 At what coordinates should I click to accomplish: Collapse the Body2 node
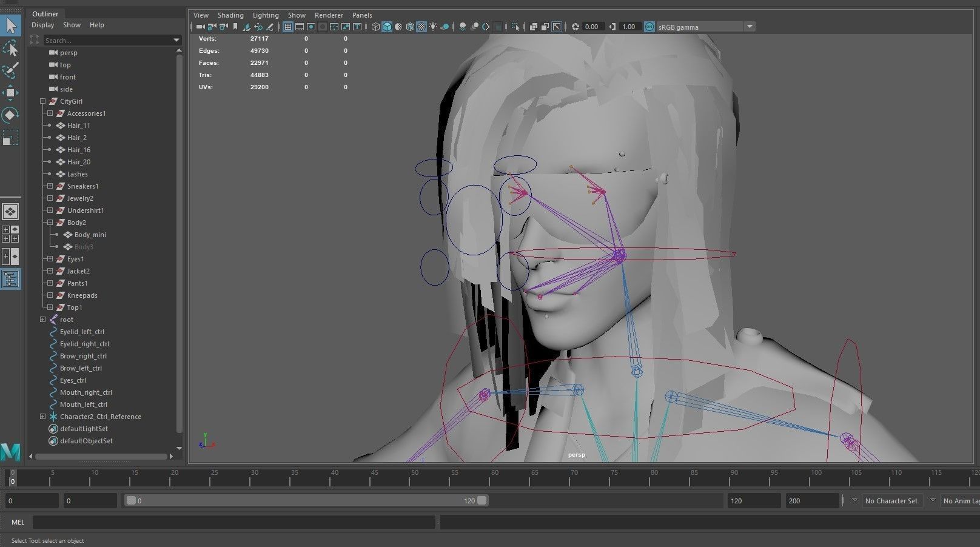50,223
